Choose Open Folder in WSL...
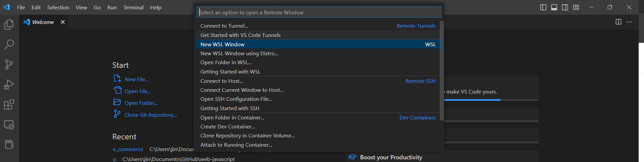This screenshot has height=162, width=644. pyautogui.click(x=318, y=62)
